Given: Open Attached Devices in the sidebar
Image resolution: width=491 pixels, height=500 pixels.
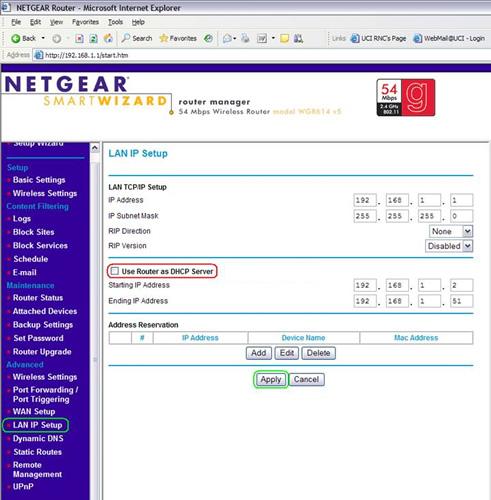Looking at the screenshot, I should click(45, 311).
